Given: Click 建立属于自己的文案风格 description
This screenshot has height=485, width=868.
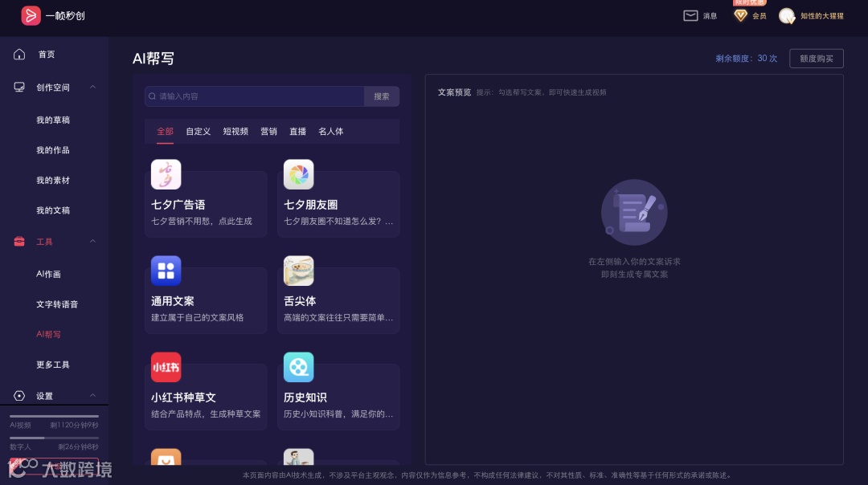Looking at the screenshot, I should tap(198, 317).
